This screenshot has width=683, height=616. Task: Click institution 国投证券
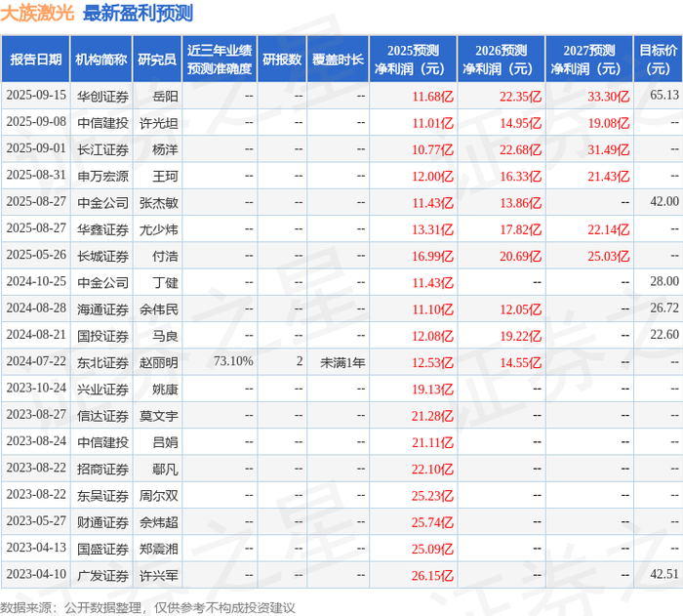(x=102, y=336)
